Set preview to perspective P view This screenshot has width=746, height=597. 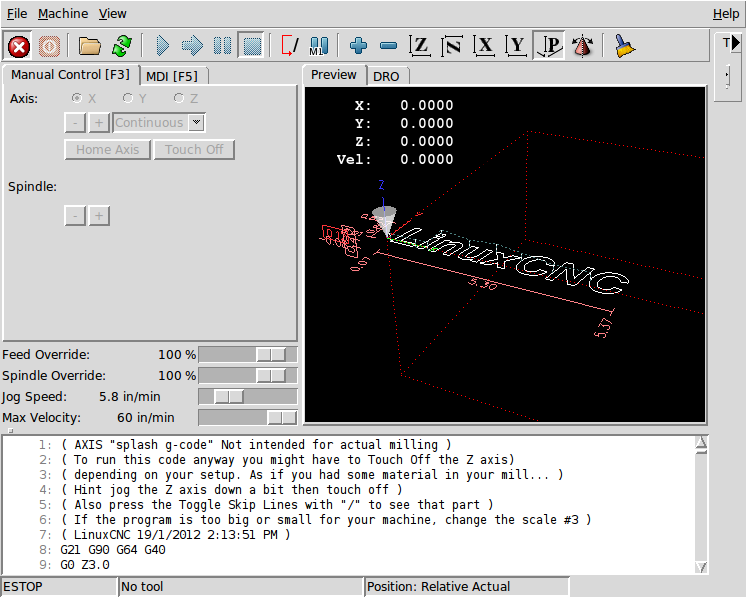549,47
